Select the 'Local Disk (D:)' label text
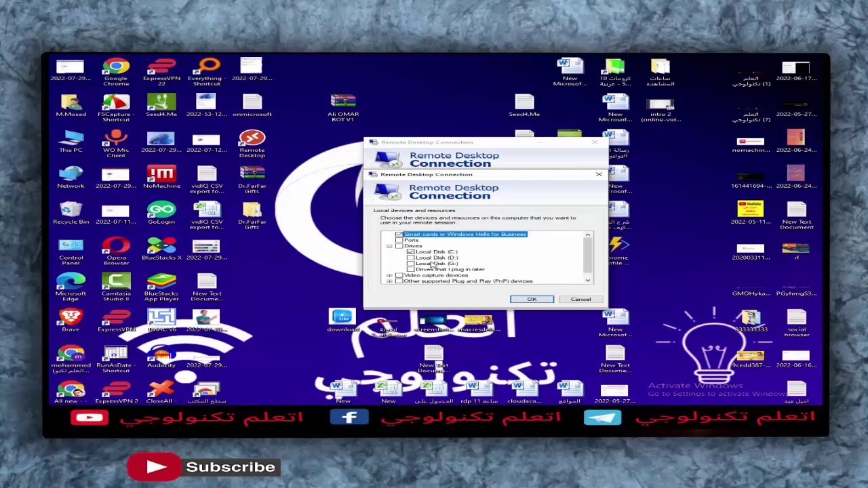Image resolution: width=868 pixels, height=488 pixels. pos(437,258)
